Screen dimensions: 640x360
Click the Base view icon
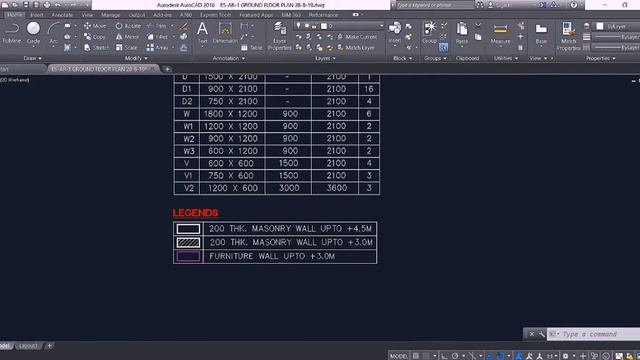(x=541, y=33)
